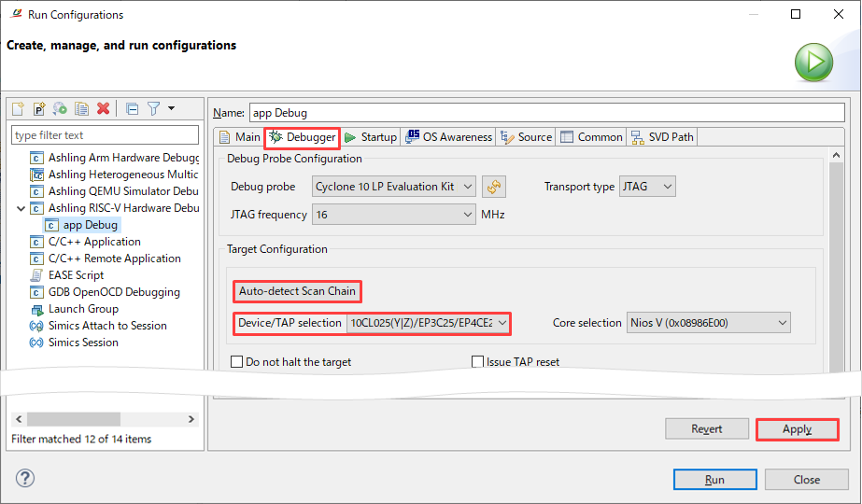Collapse Ashling RISC-V Hardware Debug tree node
The height and width of the screenshot is (504, 862).
tap(21, 208)
